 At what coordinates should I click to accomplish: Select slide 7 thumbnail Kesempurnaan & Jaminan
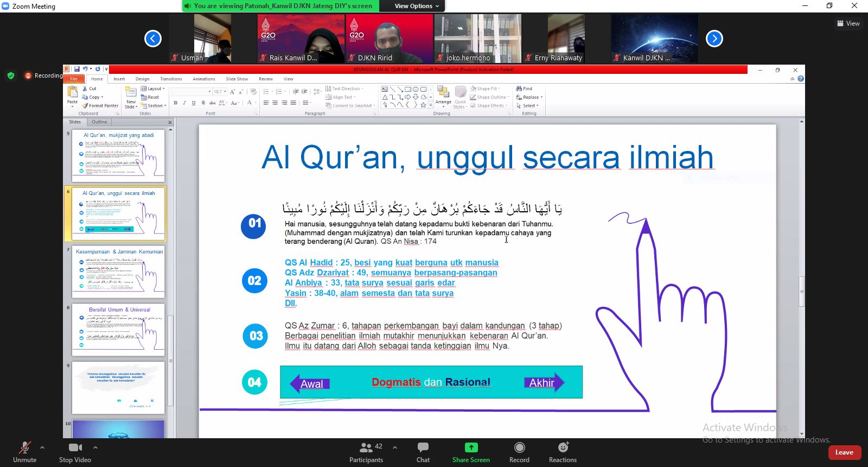(x=118, y=272)
